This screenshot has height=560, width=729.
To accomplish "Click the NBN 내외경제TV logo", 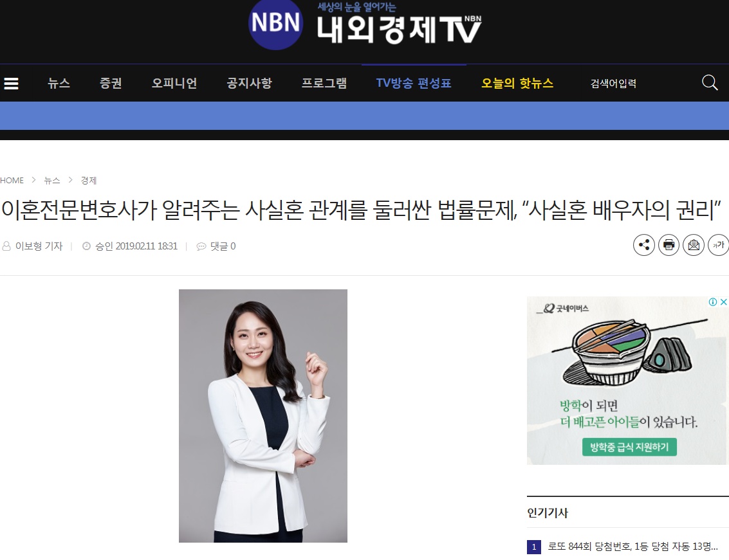I will click(365, 25).
